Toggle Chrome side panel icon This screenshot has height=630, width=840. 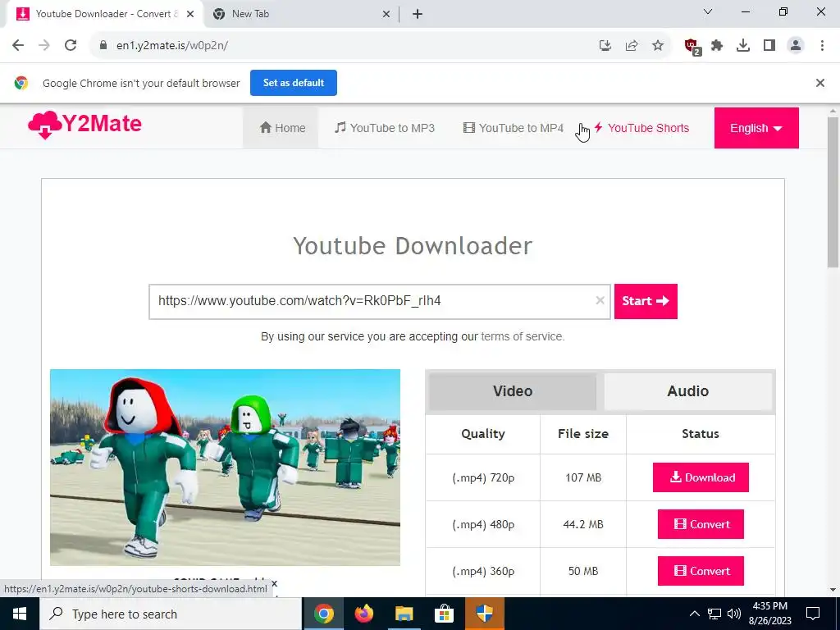[x=769, y=46]
